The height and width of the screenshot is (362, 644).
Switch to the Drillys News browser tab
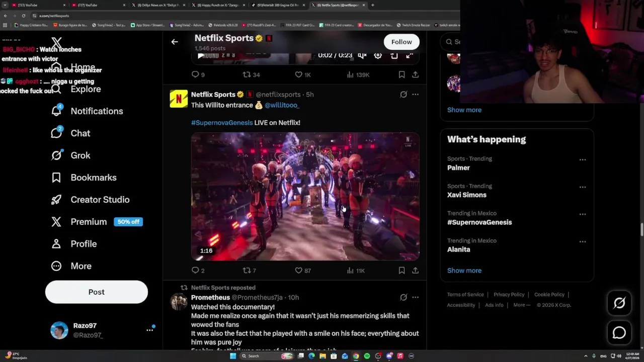tap(158, 5)
